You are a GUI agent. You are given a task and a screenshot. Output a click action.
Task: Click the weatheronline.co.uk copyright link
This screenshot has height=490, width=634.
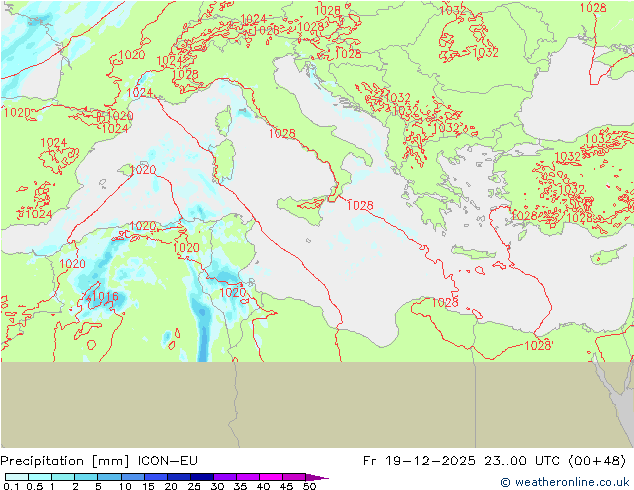pyautogui.click(x=565, y=482)
